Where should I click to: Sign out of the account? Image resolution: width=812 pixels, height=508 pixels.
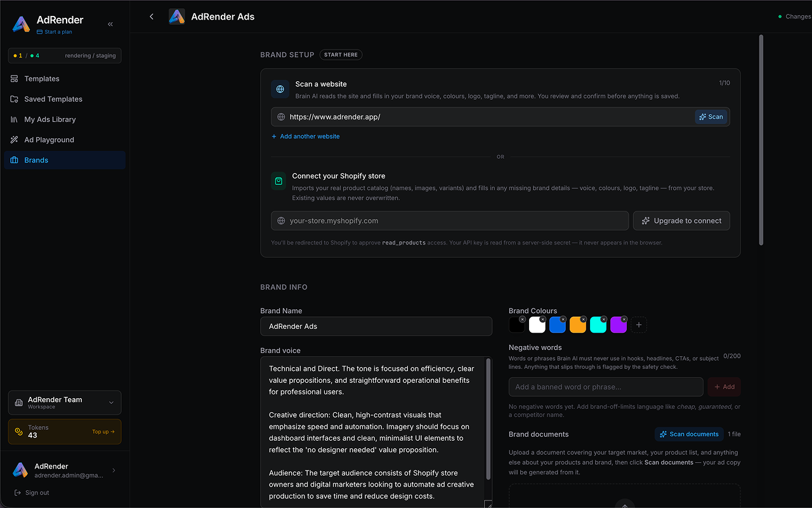(x=32, y=493)
